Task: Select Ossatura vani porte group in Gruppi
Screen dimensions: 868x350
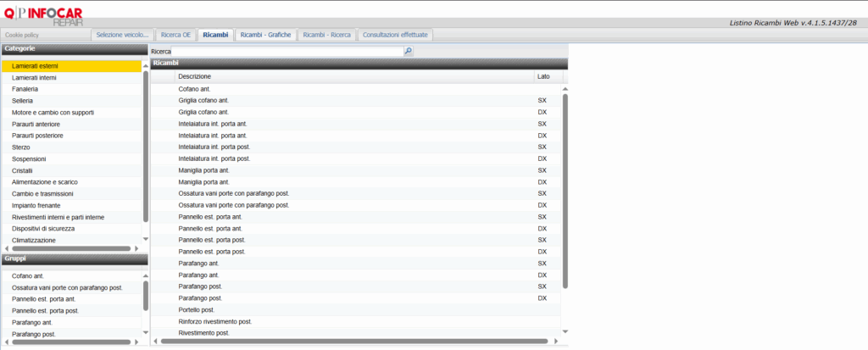Action: tap(71, 287)
